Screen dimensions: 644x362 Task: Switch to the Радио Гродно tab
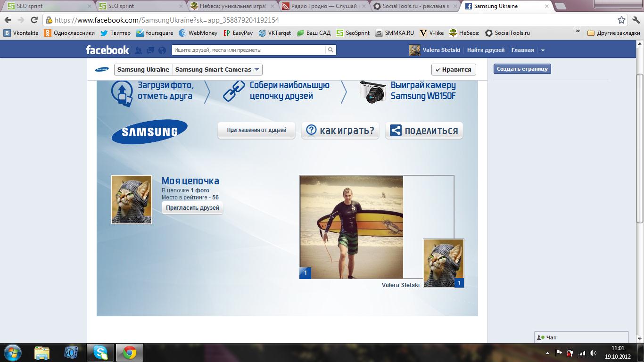coord(323,6)
